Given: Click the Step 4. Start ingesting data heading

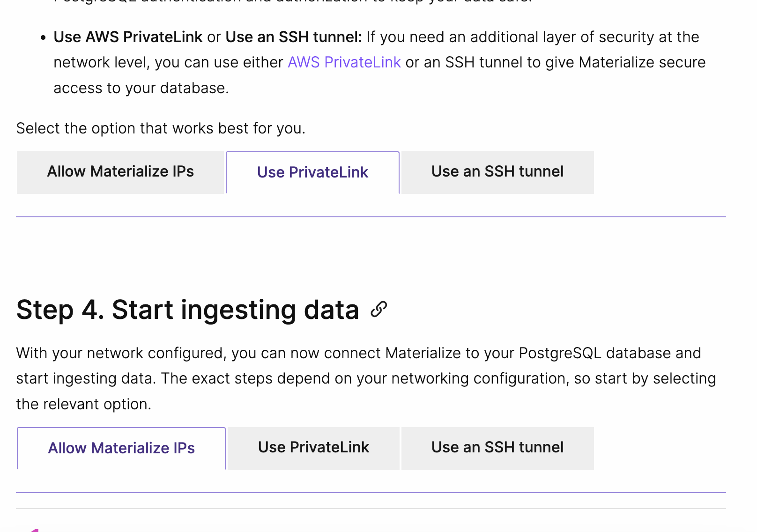Looking at the screenshot, I should 187,310.
